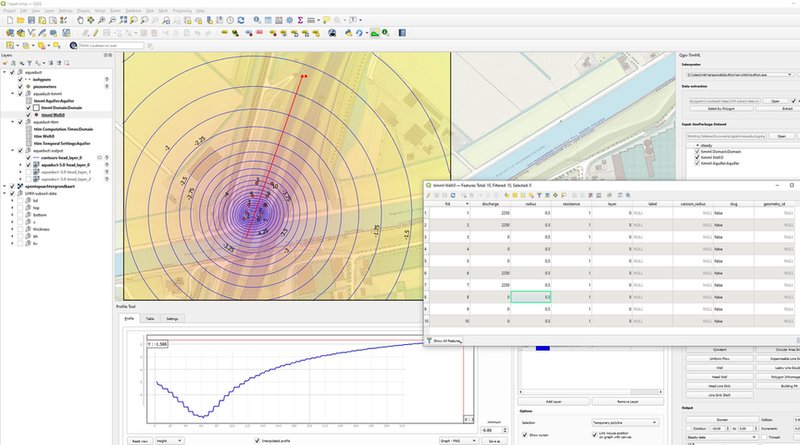The height and width of the screenshot is (445, 800).
Task: Open the Selection Temporary polyline dropdown
Action: point(624,423)
